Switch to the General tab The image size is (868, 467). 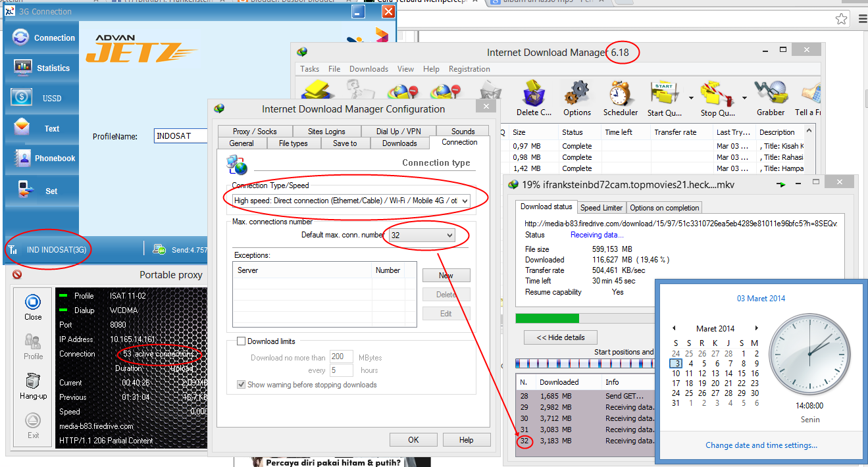coord(242,143)
